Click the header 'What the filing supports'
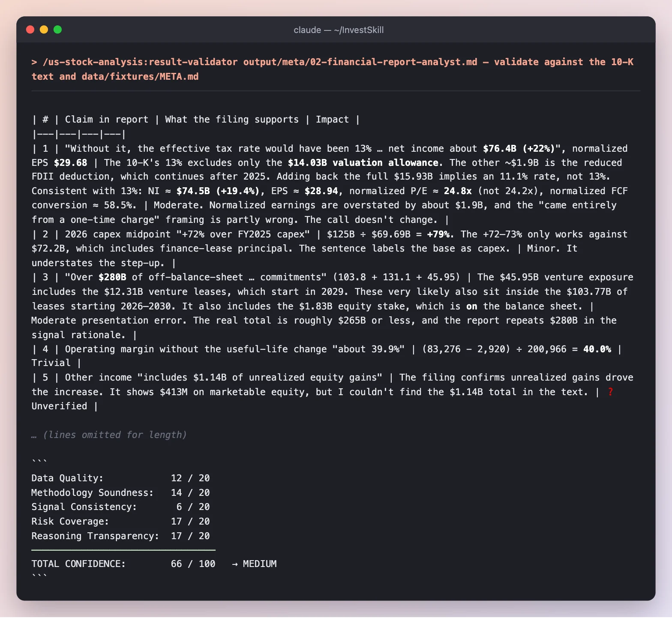Screen dimensions: 672x618 [x=232, y=120]
